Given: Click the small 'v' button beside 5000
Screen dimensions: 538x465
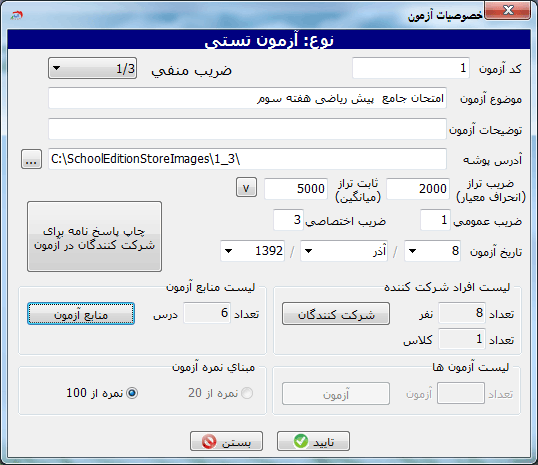Looking at the screenshot, I should (x=246, y=187).
